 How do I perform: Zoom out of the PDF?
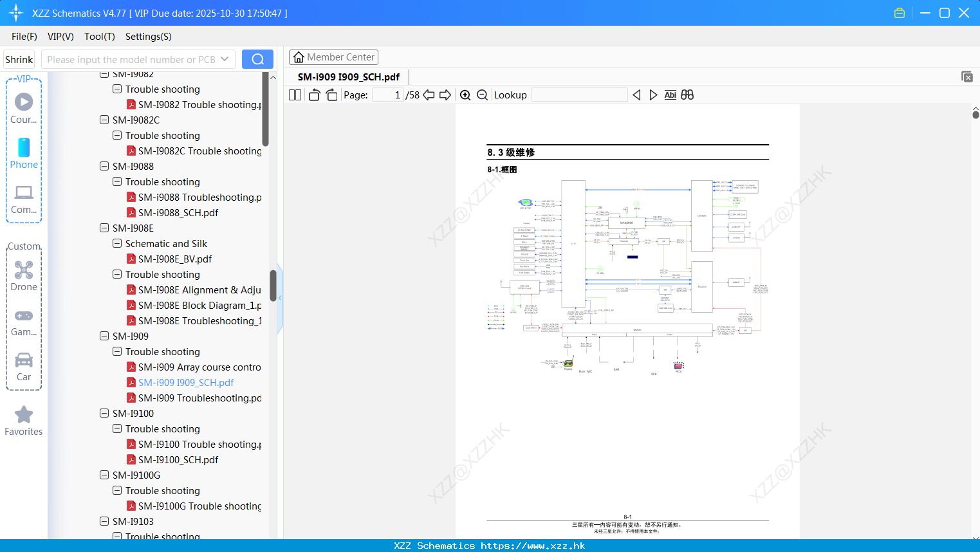coord(482,95)
